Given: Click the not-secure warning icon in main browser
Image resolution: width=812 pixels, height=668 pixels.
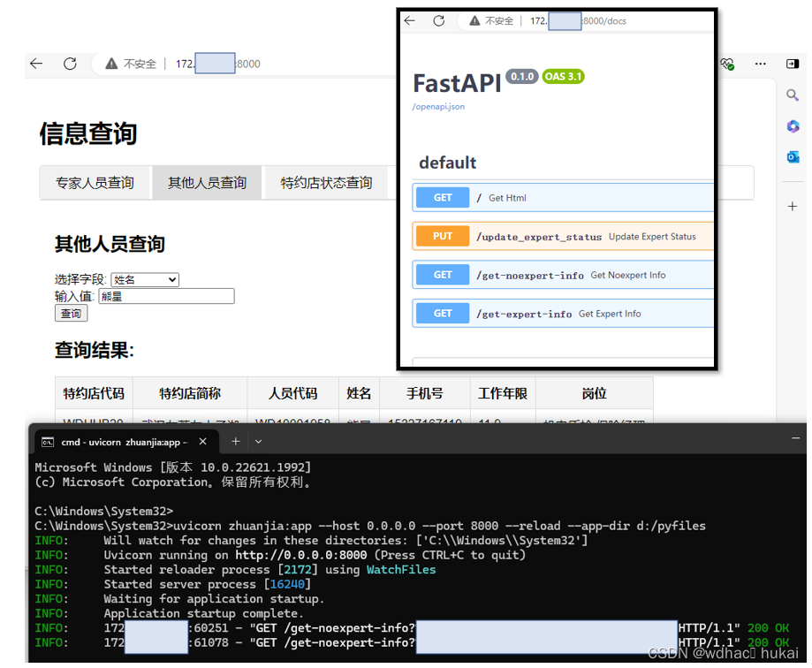Looking at the screenshot, I should (111, 64).
